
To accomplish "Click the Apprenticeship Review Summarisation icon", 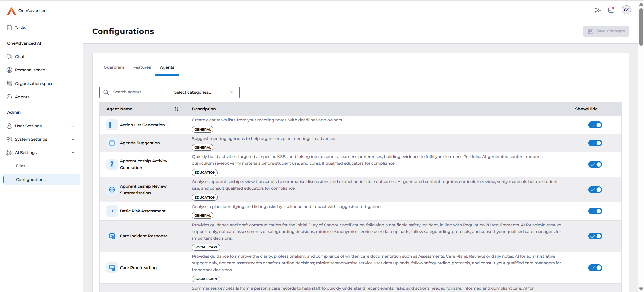I will point(112,190).
